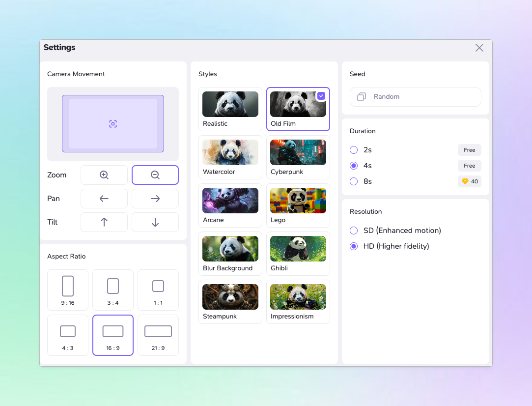Screen dimensions: 532x406
Task: Click the Resolution heading
Action: [x=366, y=211]
